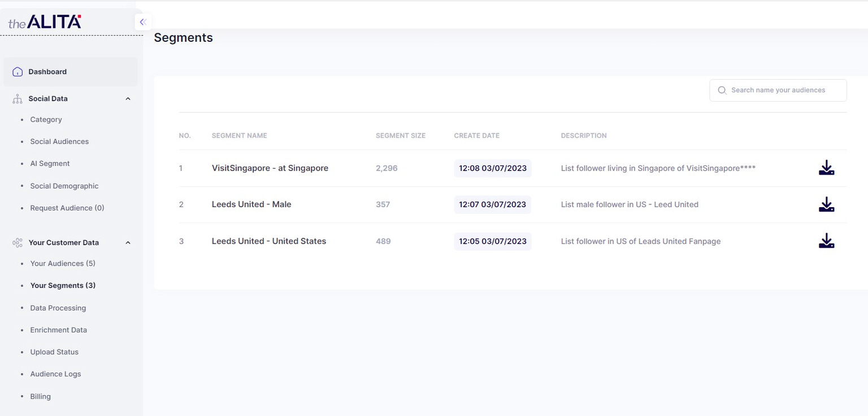
Task: Select the Leeds United - United States name
Action: 269,241
